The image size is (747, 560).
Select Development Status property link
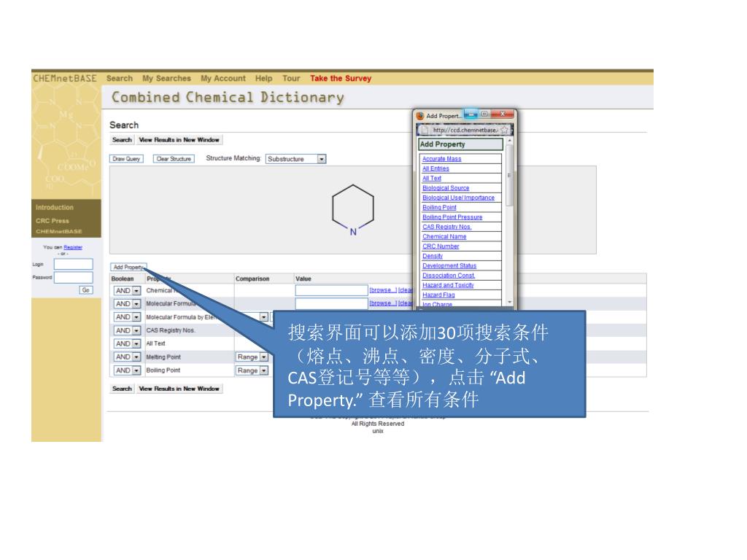coord(449,265)
